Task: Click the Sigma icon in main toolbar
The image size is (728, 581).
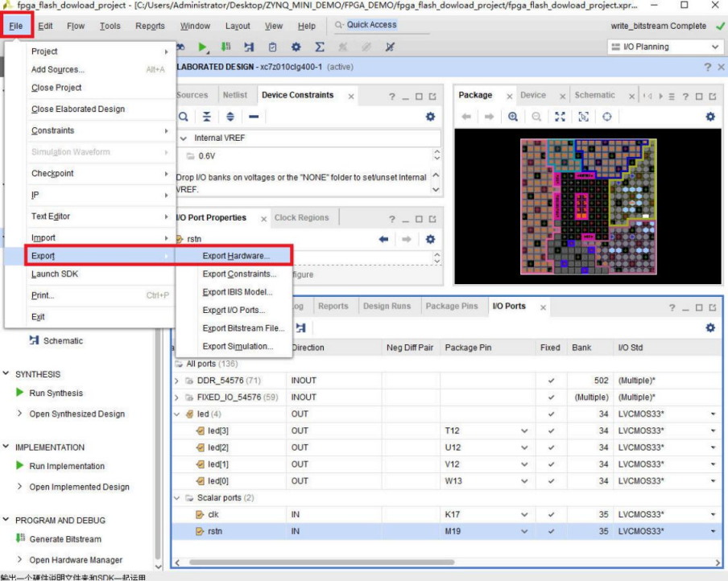Action: (x=320, y=47)
